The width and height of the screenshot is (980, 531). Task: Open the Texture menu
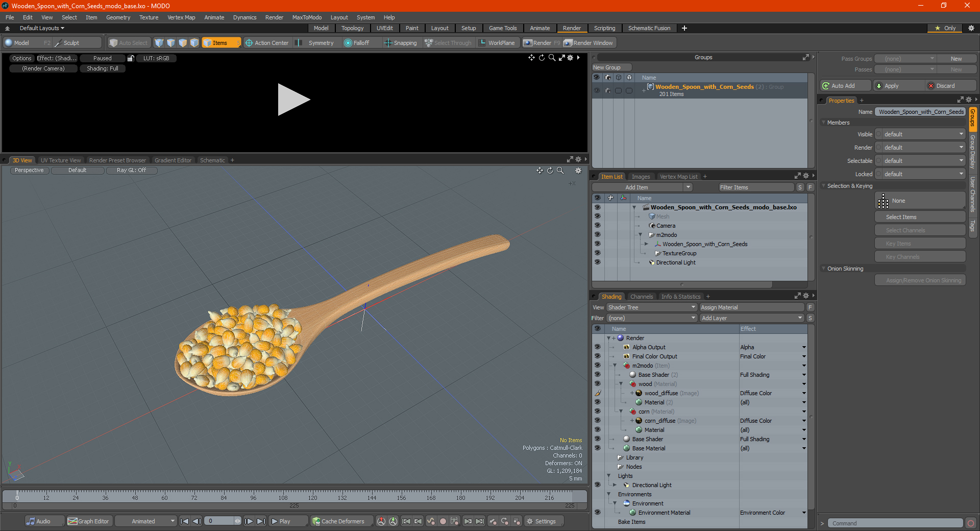pos(149,17)
